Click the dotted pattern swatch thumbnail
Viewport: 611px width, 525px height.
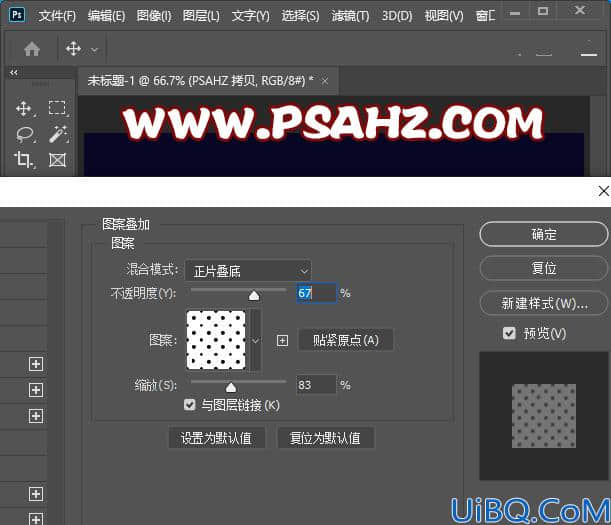click(216, 340)
